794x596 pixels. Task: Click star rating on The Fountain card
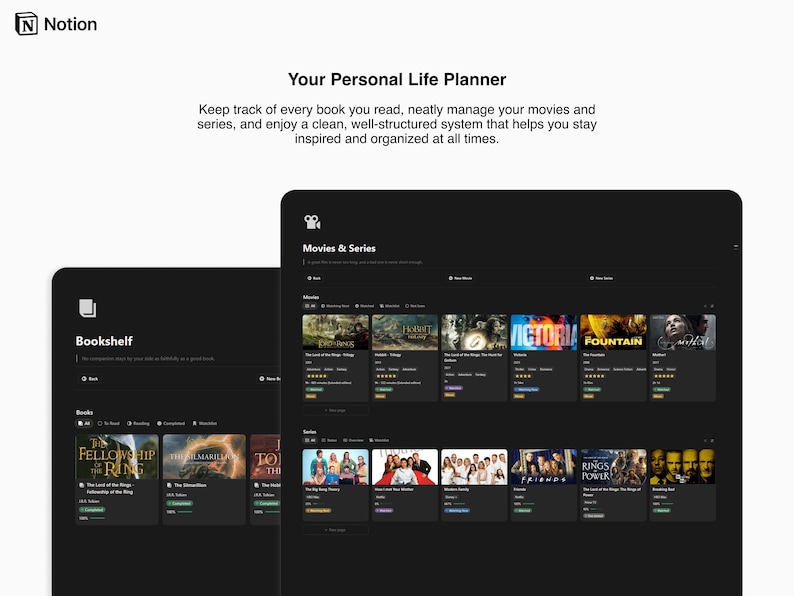pos(594,376)
